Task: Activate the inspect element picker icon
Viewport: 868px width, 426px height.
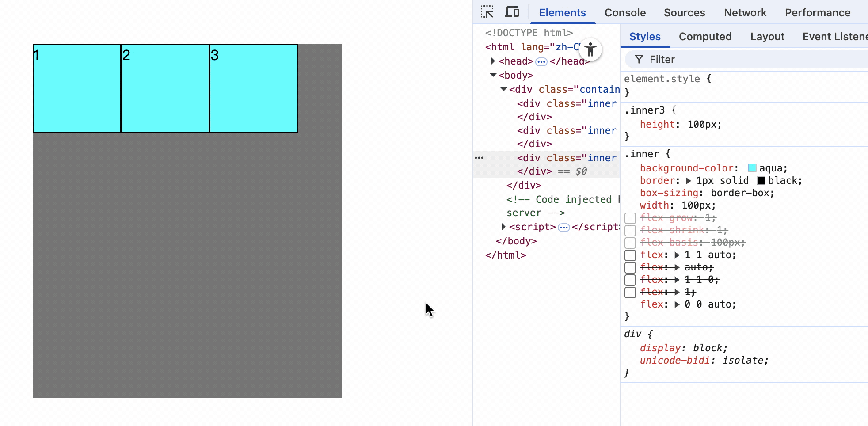Action: [487, 12]
